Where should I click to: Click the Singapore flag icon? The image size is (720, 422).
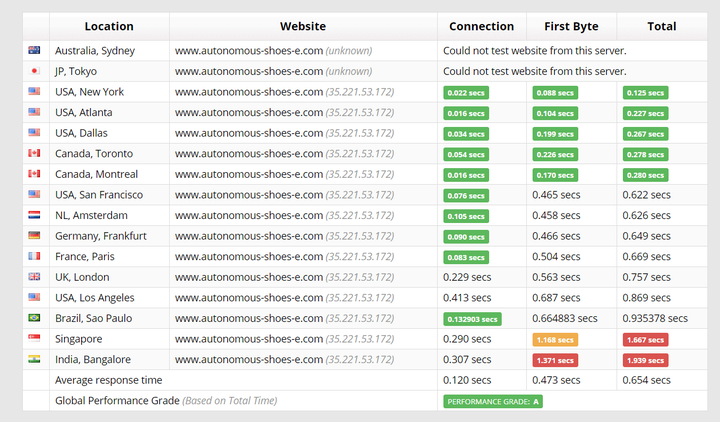(x=34, y=338)
